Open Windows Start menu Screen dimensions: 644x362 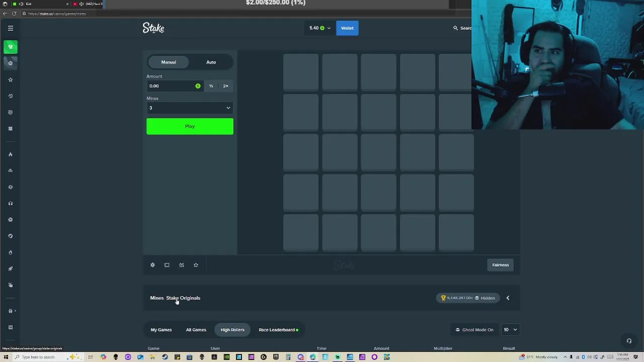tap(7, 357)
